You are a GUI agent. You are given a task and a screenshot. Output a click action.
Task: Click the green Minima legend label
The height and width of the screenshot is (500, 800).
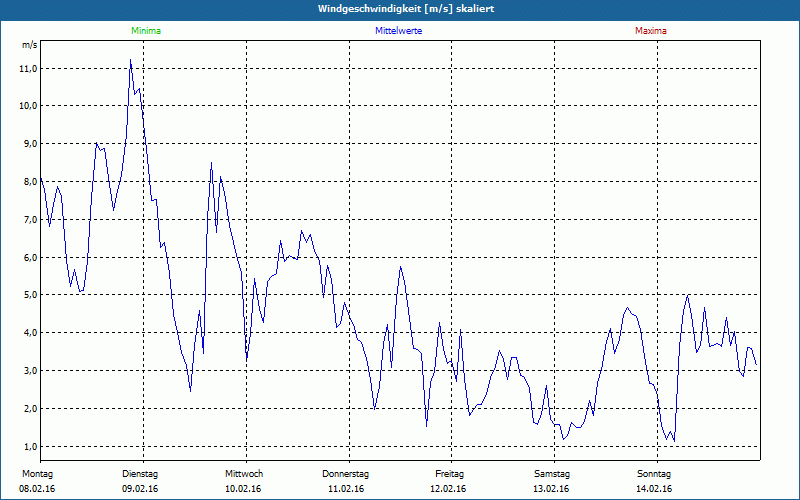[x=146, y=31]
